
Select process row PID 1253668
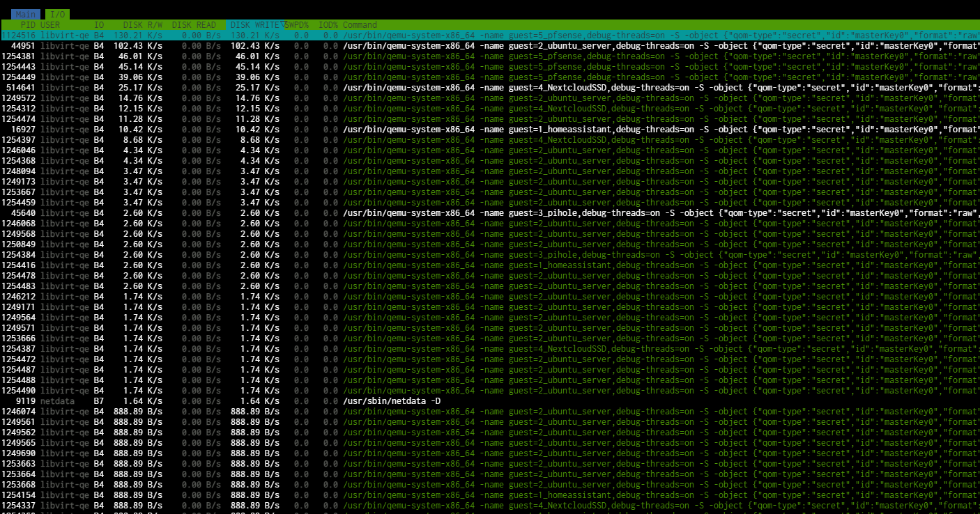490,485
